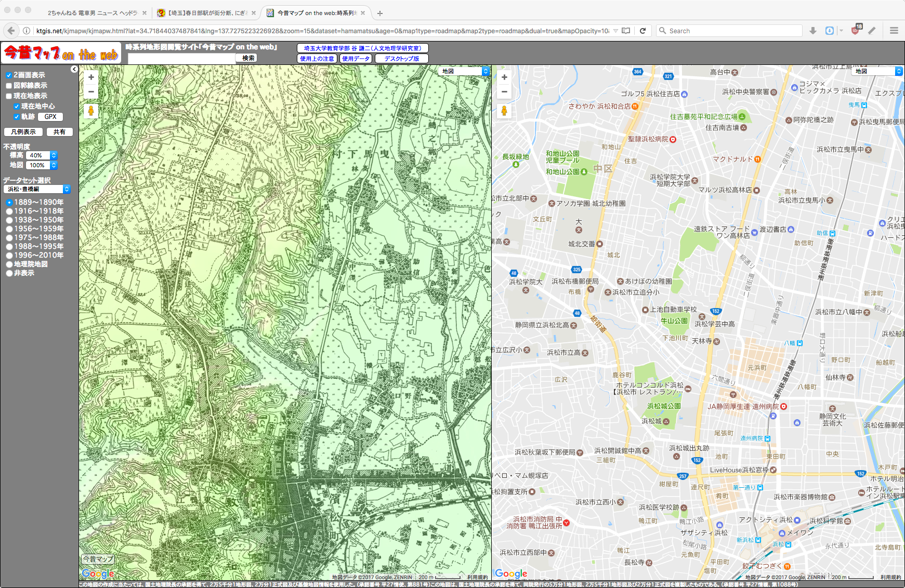Screen dimensions: 905x588
Task: Open the browser downloads arrow icon
Action: pos(813,31)
